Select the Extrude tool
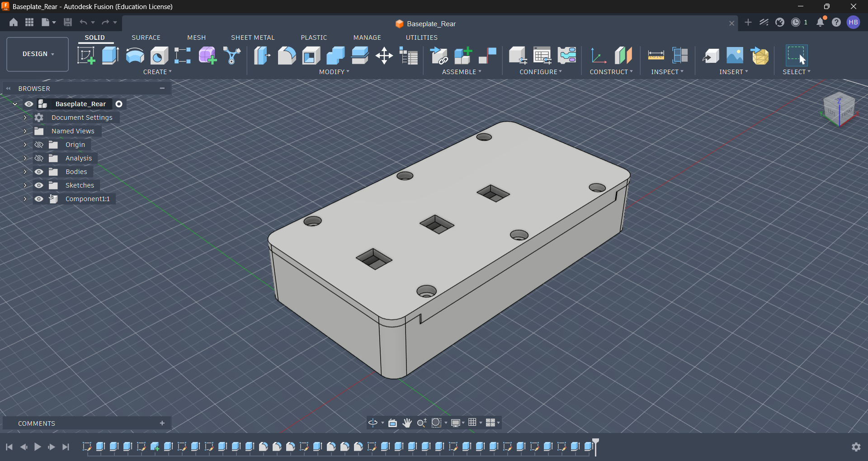 tap(110, 56)
